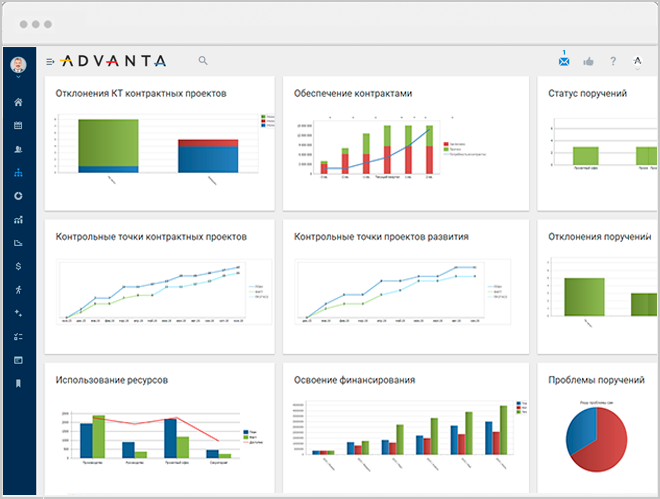Open 'Использование ресурсов' widget title
The width and height of the screenshot is (660, 499).
pos(112,381)
